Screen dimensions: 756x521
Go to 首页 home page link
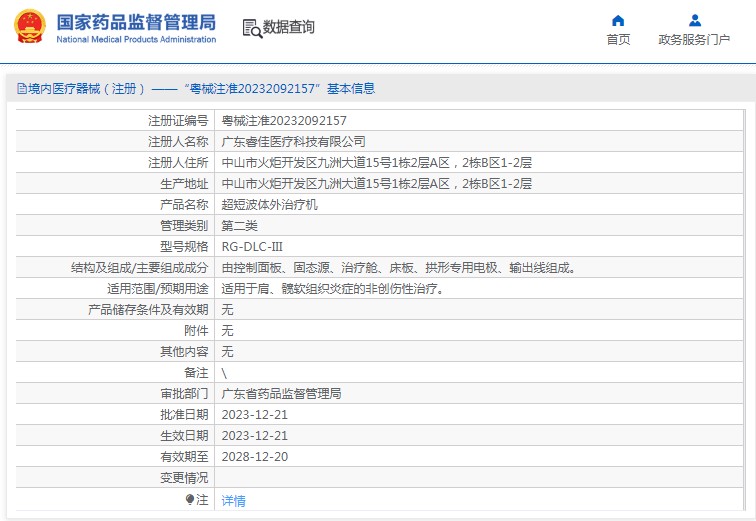618,40
